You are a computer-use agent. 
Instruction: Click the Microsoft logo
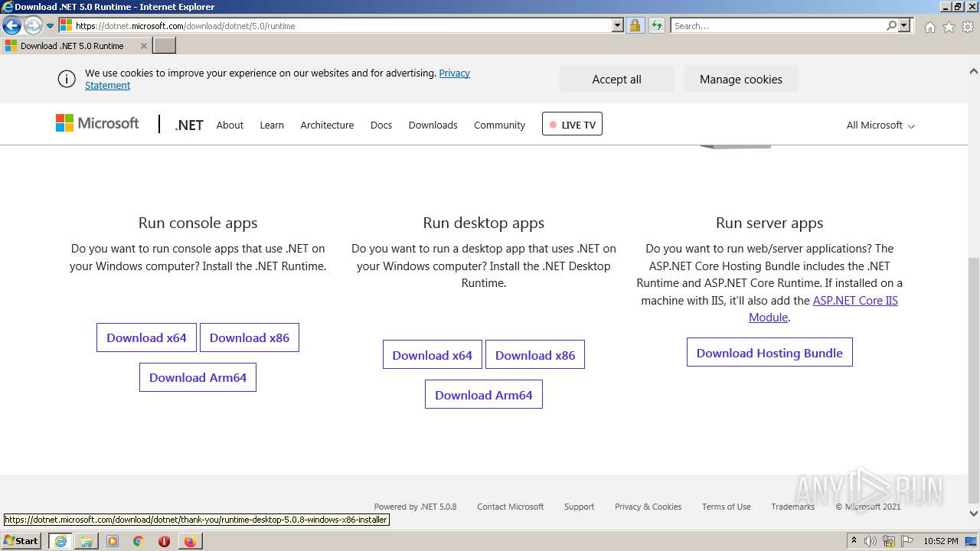(97, 123)
